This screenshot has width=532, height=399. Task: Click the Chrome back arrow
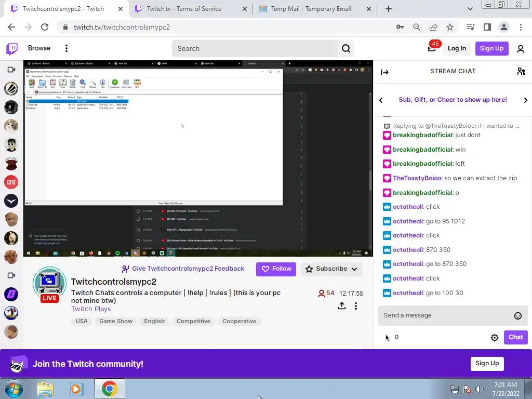(x=11, y=27)
